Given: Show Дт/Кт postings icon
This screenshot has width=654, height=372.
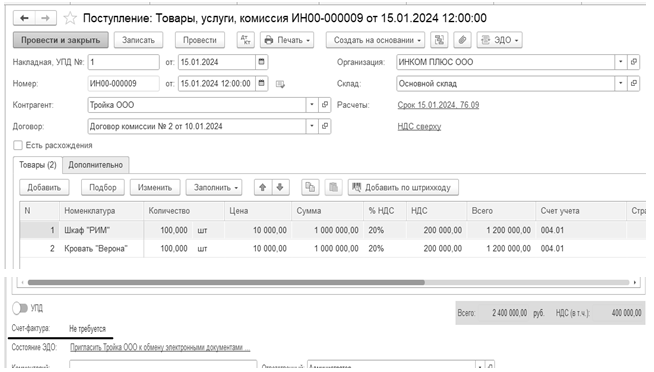Looking at the screenshot, I should click(246, 40).
